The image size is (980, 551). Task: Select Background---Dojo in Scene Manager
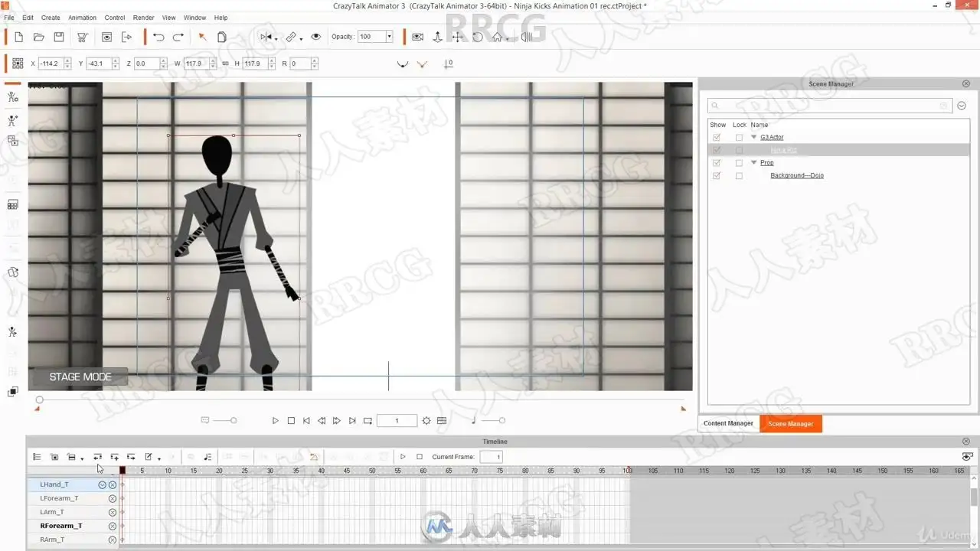796,176
